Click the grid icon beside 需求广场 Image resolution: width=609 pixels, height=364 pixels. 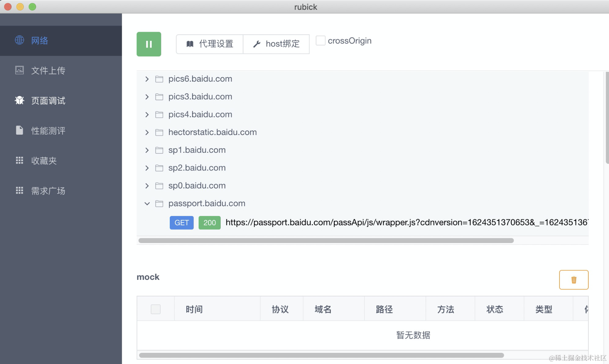point(20,190)
